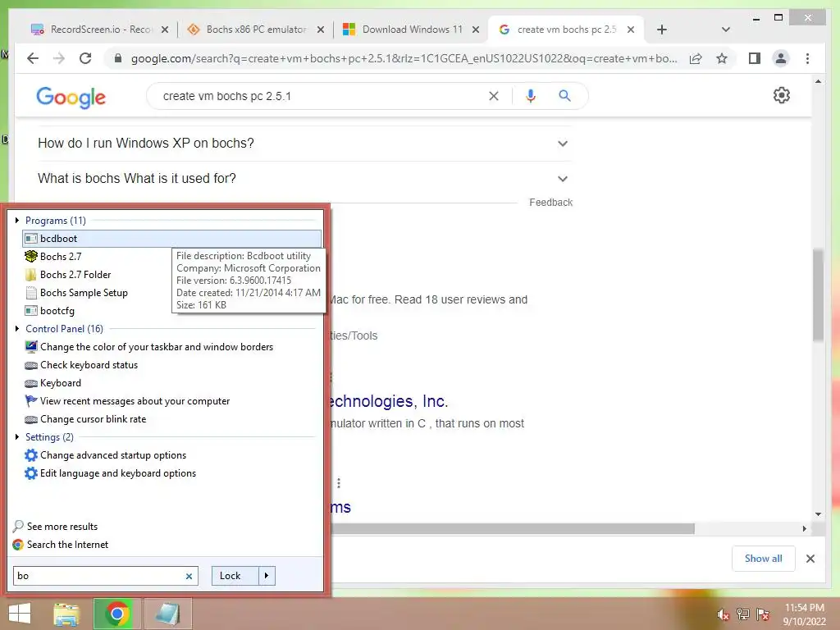The image size is (840, 630).
Task: Click bcdboot program icon
Action: click(x=31, y=239)
